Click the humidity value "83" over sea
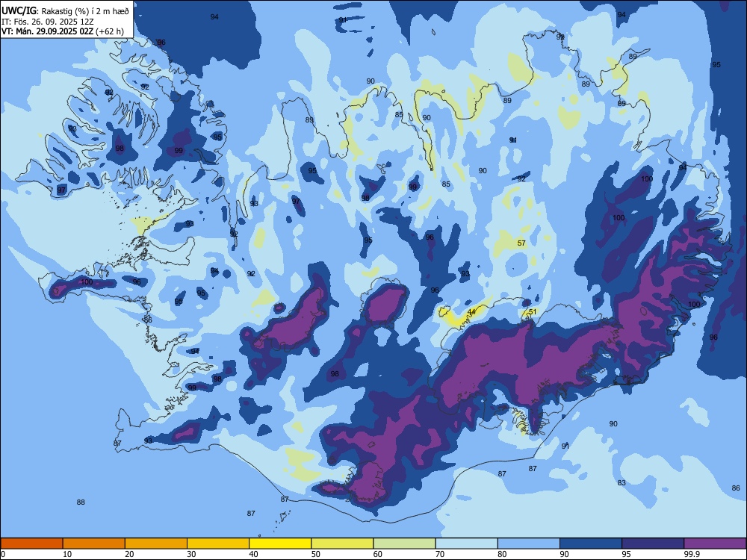 [622, 482]
